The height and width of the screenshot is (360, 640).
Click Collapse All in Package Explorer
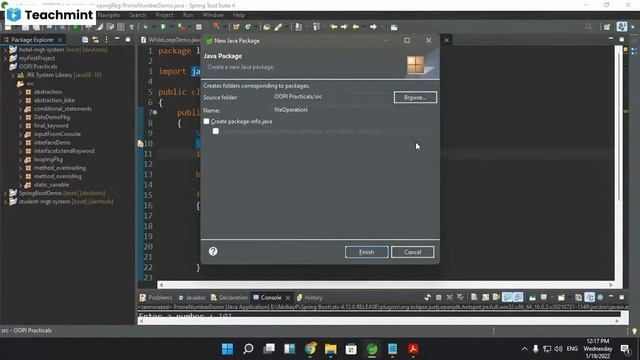pos(85,40)
